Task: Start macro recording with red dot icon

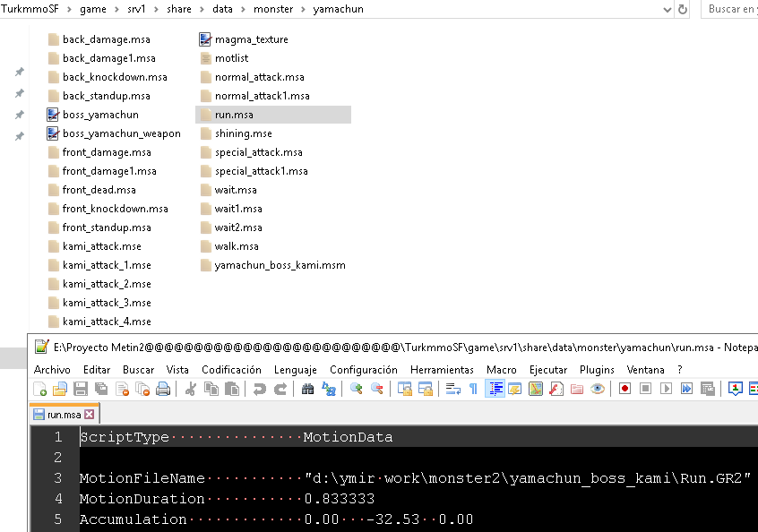Action: [624, 389]
